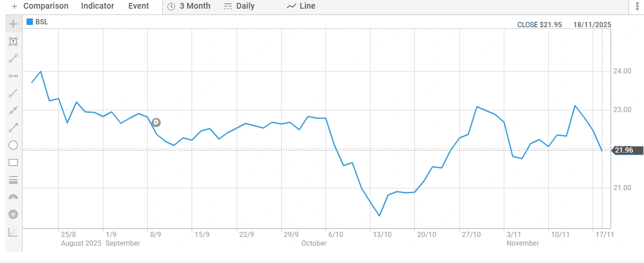Choose the Fibonacci retracement lines tool
The image size is (644, 263).
click(13, 180)
